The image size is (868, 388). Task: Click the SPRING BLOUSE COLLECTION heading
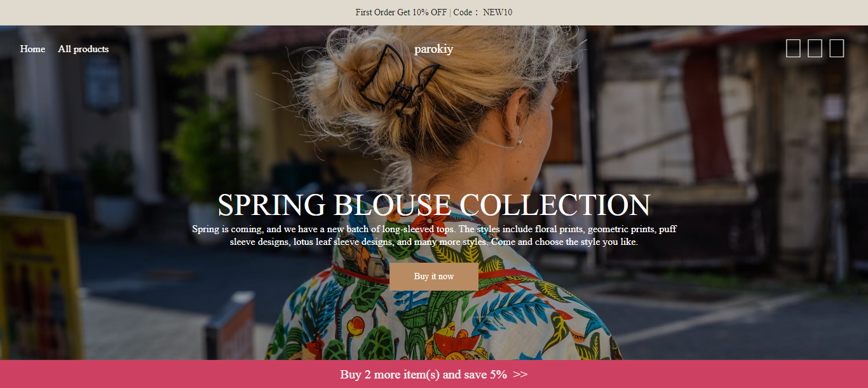point(434,205)
